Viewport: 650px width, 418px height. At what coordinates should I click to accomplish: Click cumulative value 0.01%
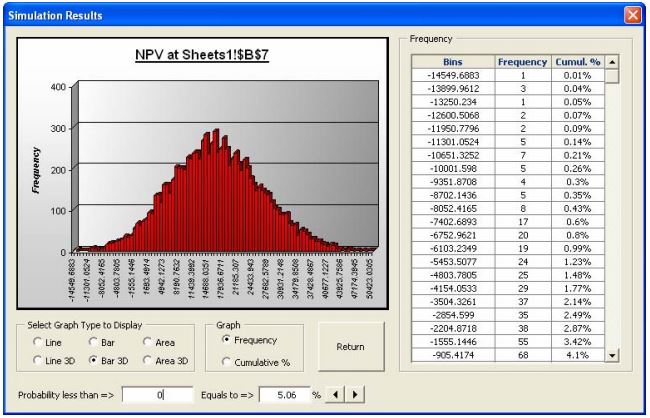(x=578, y=75)
